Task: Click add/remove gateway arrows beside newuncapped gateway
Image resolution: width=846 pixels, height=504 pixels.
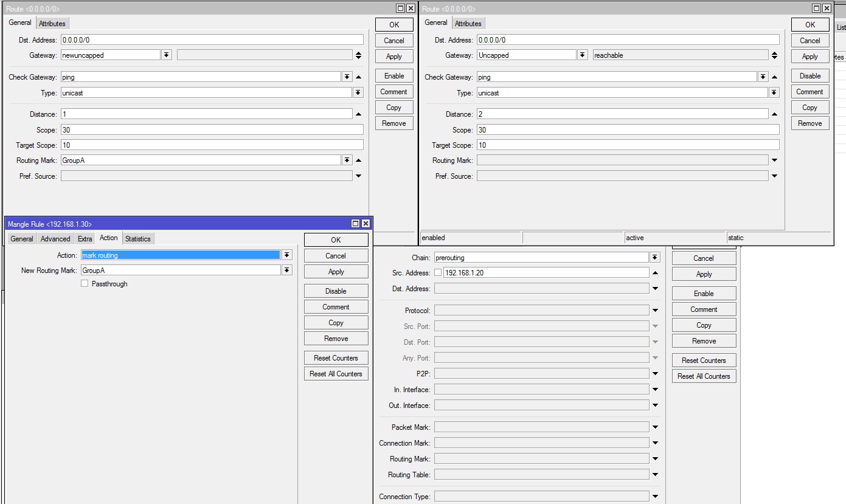Action: pyautogui.click(x=358, y=55)
